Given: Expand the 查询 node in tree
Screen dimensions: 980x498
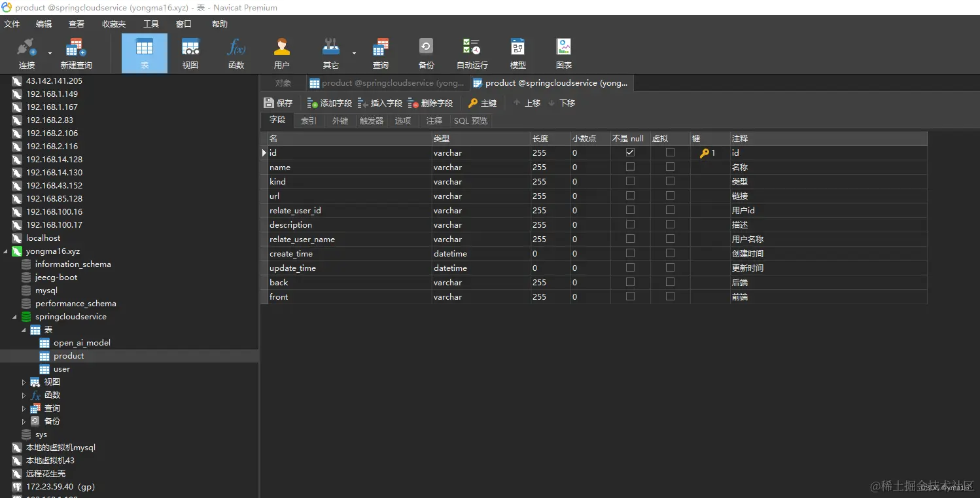Looking at the screenshot, I should pyautogui.click(x=24, y=408).
